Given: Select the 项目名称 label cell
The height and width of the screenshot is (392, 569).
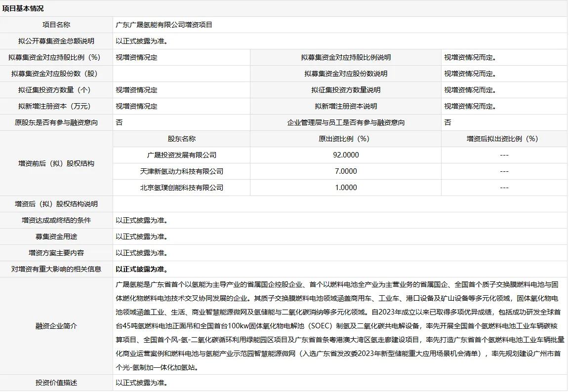Looking at the screenshot, I should 56,25.
